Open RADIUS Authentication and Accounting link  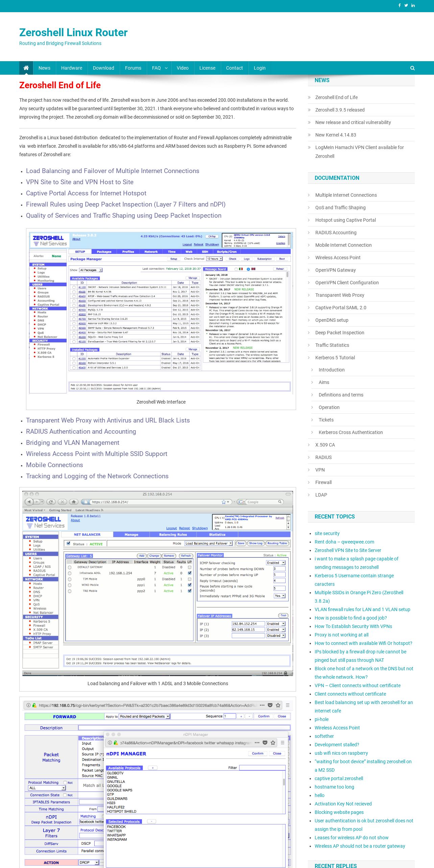click(81, 432)
